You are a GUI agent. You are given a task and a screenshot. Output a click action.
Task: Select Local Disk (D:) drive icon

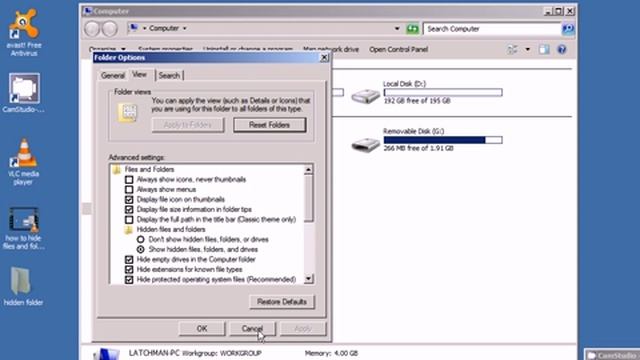[365, 96]
